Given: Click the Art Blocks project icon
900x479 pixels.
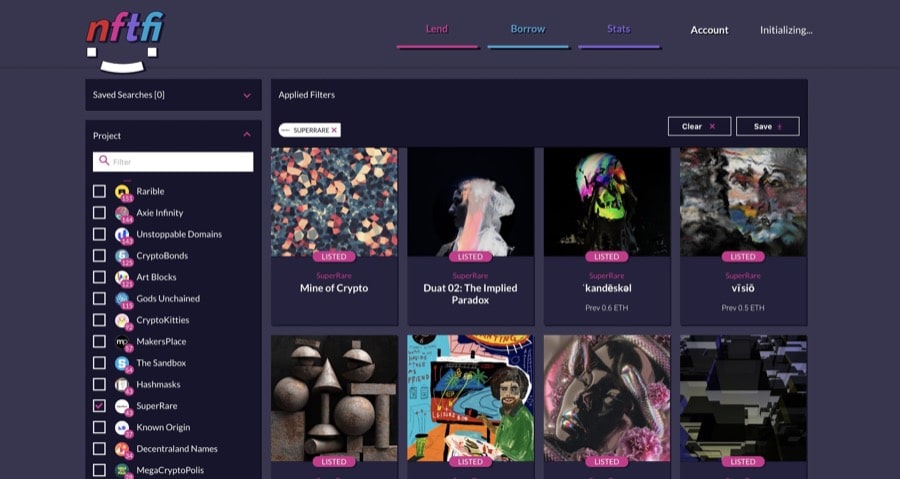Looking at the screenshot, I should click(x=123, y=277).
